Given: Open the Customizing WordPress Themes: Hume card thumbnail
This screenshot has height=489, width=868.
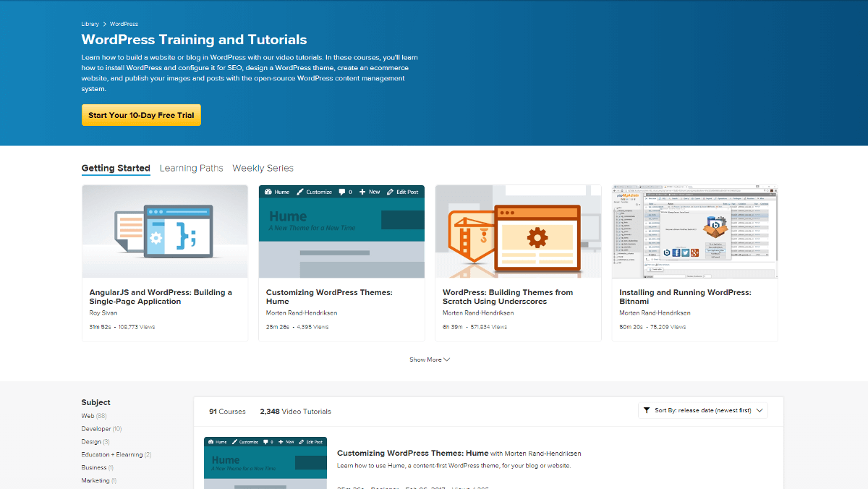Looking at the screenshot, I should tap(341, 231).
